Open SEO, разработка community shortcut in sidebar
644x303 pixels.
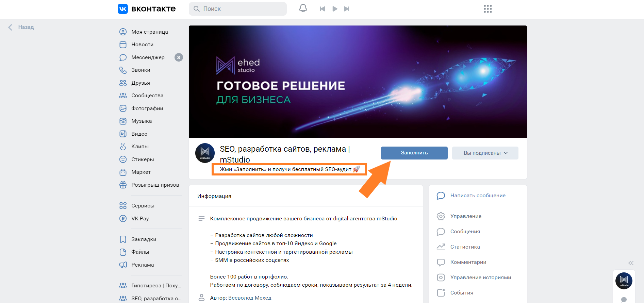(x=150, y=299)
